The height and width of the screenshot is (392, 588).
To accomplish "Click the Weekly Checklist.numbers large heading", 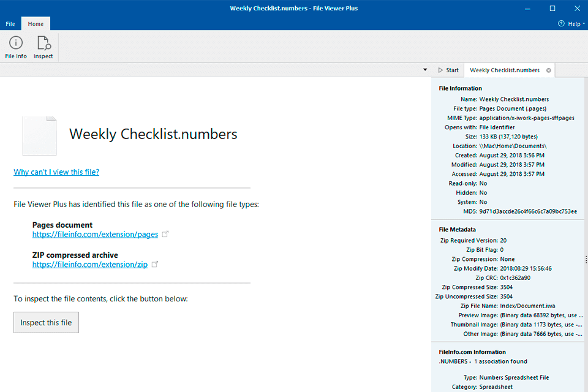I will tap(153, 134).
